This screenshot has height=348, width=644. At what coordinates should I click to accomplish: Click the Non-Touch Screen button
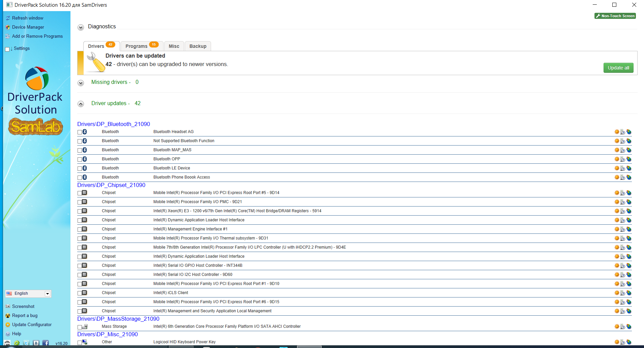[615, 16]
